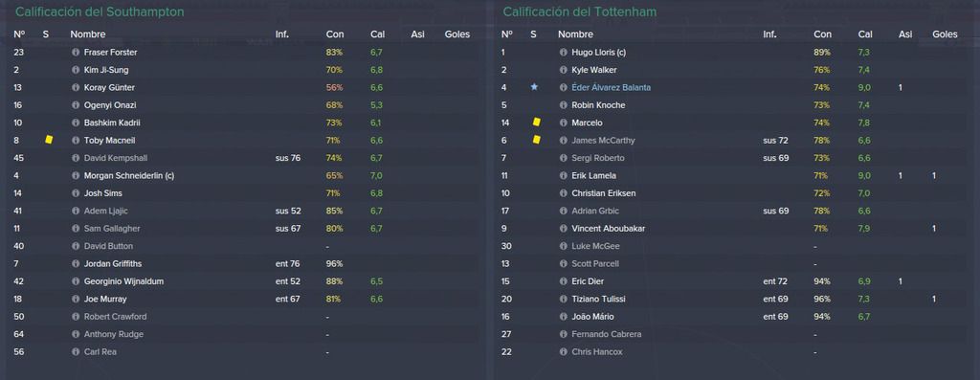Open Éder Álvarez Balanta highlighted name
Image resolution: width=980 pixels, height=380 pixels.
pyautogui.click(x=611, y=87)
